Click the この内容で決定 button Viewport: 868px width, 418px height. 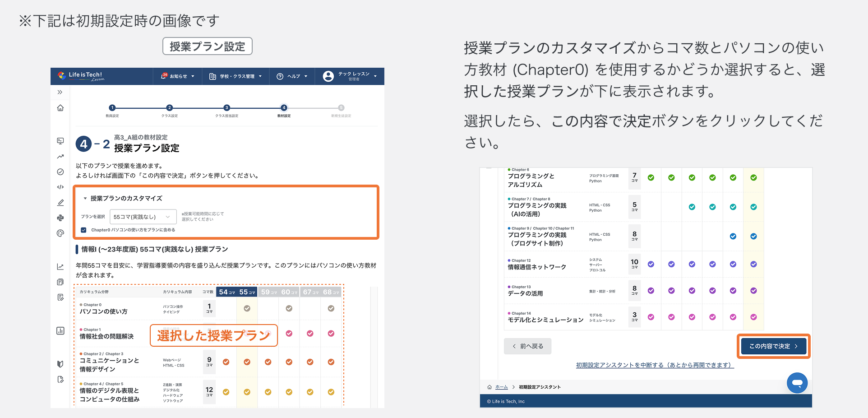[x=773, y=346]
